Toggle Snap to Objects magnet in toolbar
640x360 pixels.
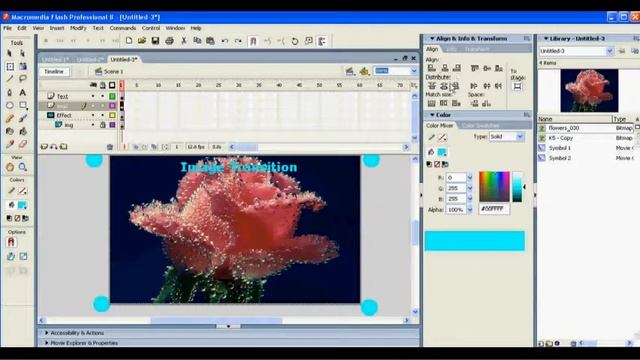point(253,41)
